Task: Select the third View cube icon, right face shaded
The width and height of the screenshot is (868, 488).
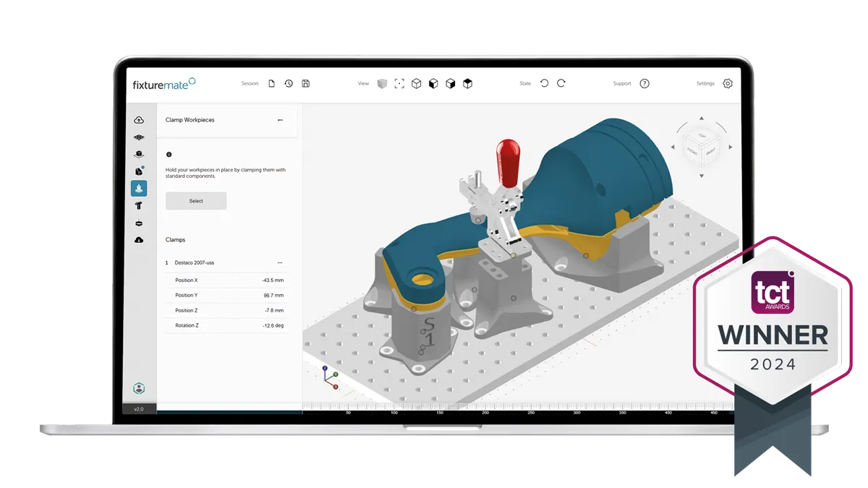Action: coord(451,84)
